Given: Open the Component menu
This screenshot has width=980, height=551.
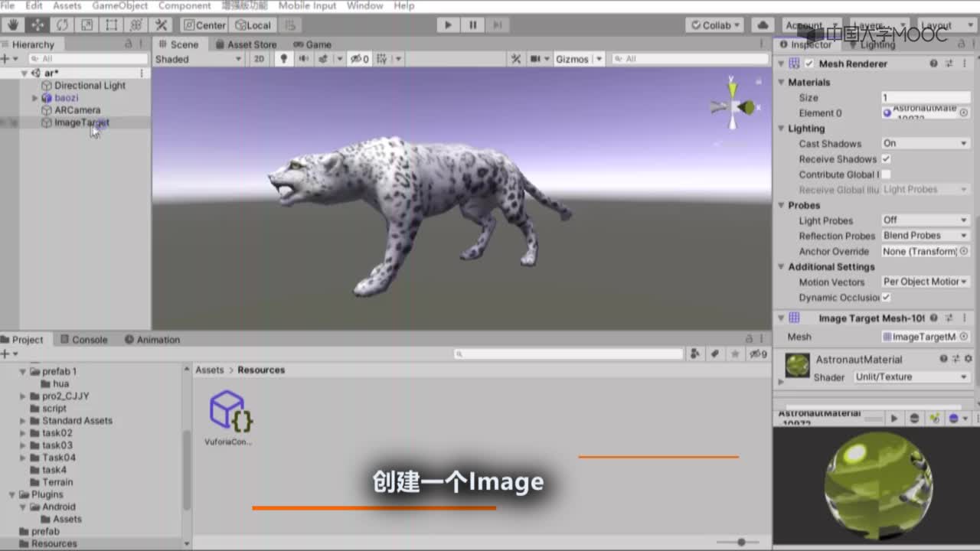Looking at the screenshot, I should click(185, 5).
